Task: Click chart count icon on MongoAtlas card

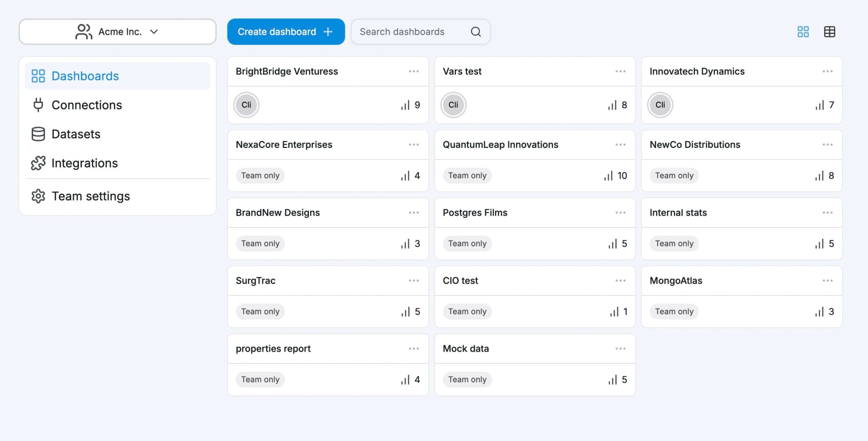Action: (819, 312)
